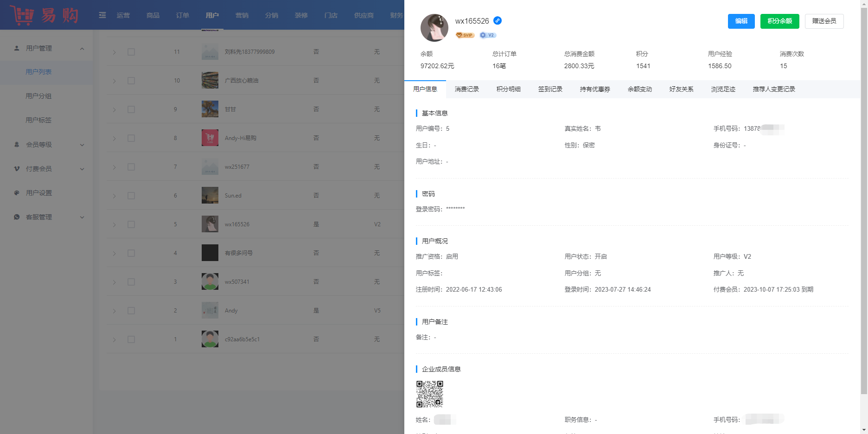Image resolution: width=868 pixels, height=434 pixels.
Task: Switch to the 消费记录 tab
Action: pos(466,89)
